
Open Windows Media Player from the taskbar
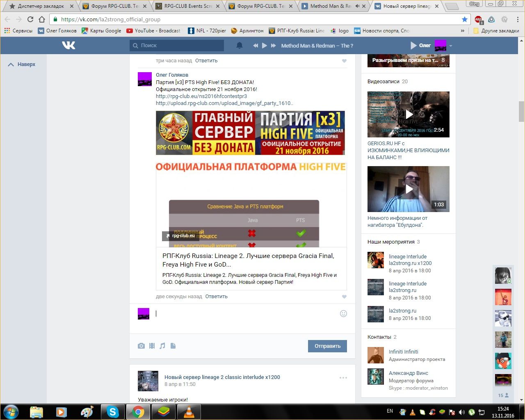tap(62, 411)
